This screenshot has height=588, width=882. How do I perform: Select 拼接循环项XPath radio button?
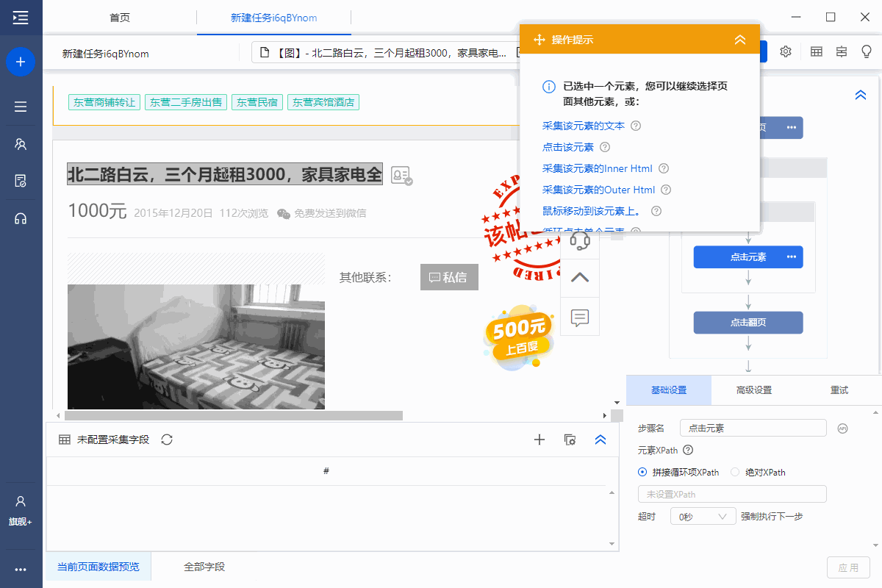click(x=642, y=472)
